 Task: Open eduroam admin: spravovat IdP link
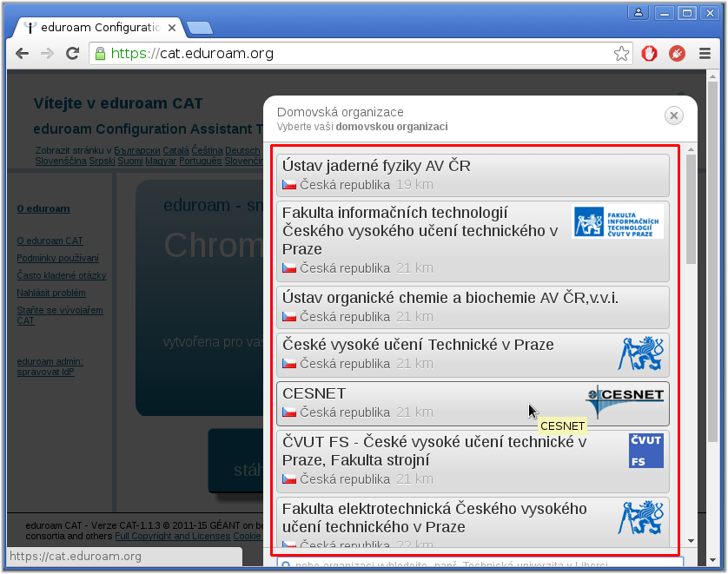click(50, 366)
